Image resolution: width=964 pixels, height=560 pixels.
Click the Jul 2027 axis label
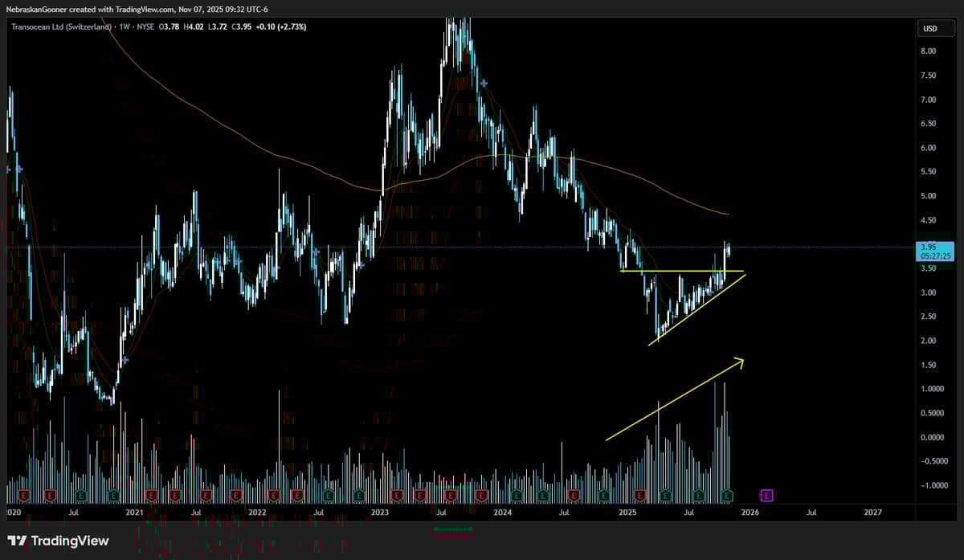coord(811,511)
